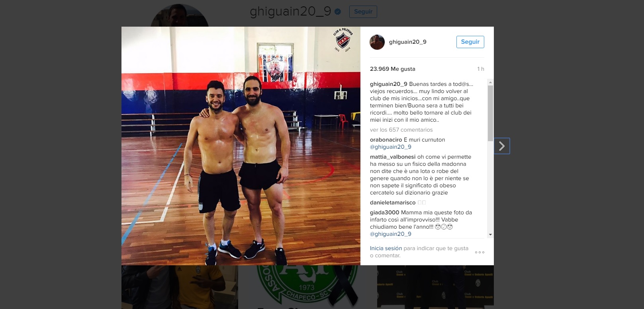Open danieletamarisco commenter profile

point(393,202)
